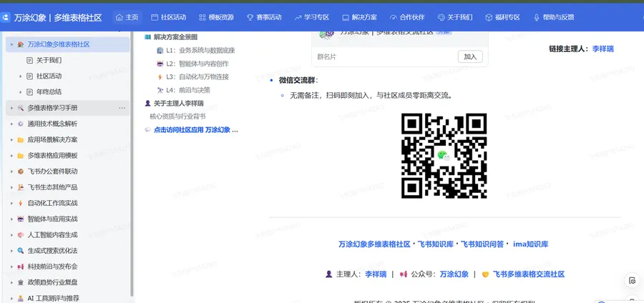This screenshot has height=303, width=644.
Task: Open the more options dots on 多维表格学习手册
Action: point(122,108)
